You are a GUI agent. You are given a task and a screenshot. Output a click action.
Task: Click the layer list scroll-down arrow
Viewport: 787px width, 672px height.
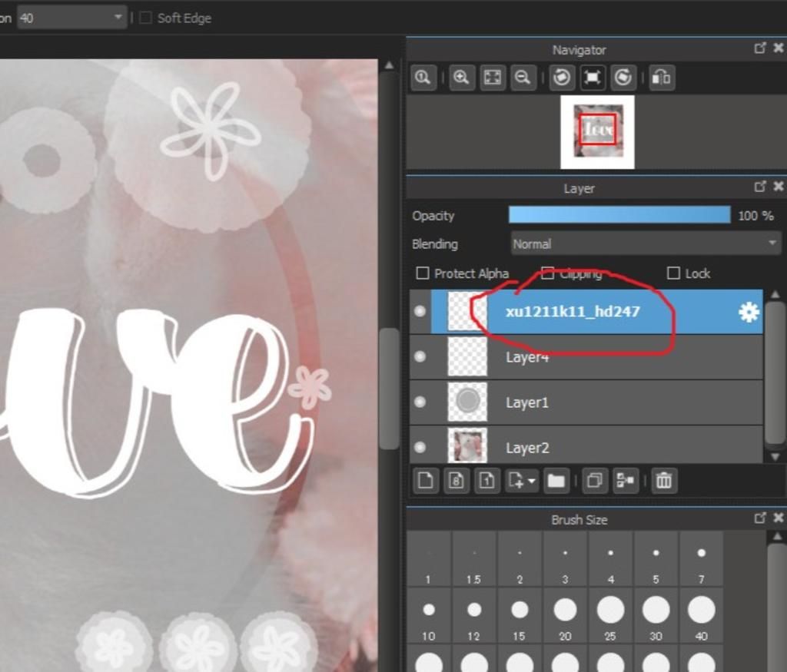[x=775, y=457]
